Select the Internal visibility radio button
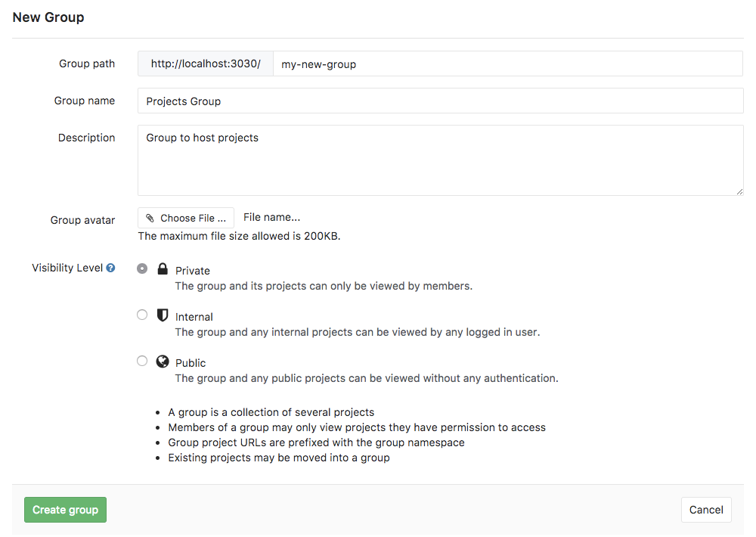 click(x=142, y=315)
